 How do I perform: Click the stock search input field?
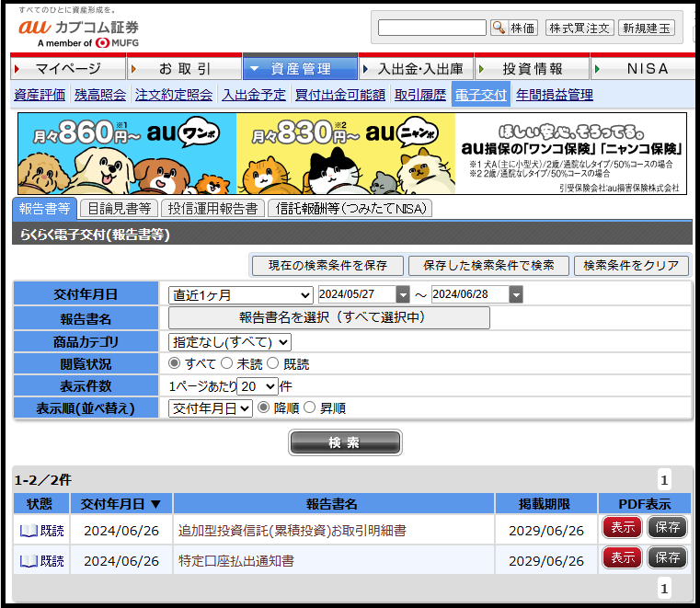pyautogui.click(x=432, y=28)
